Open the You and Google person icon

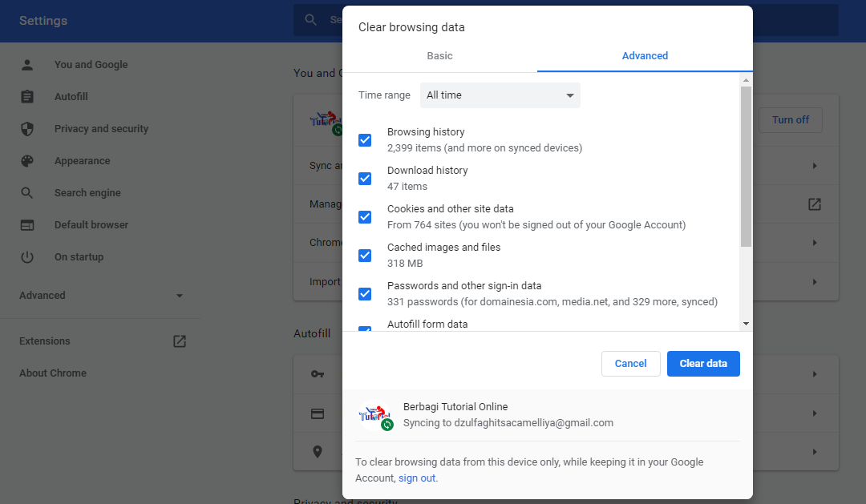pos(27,65)
